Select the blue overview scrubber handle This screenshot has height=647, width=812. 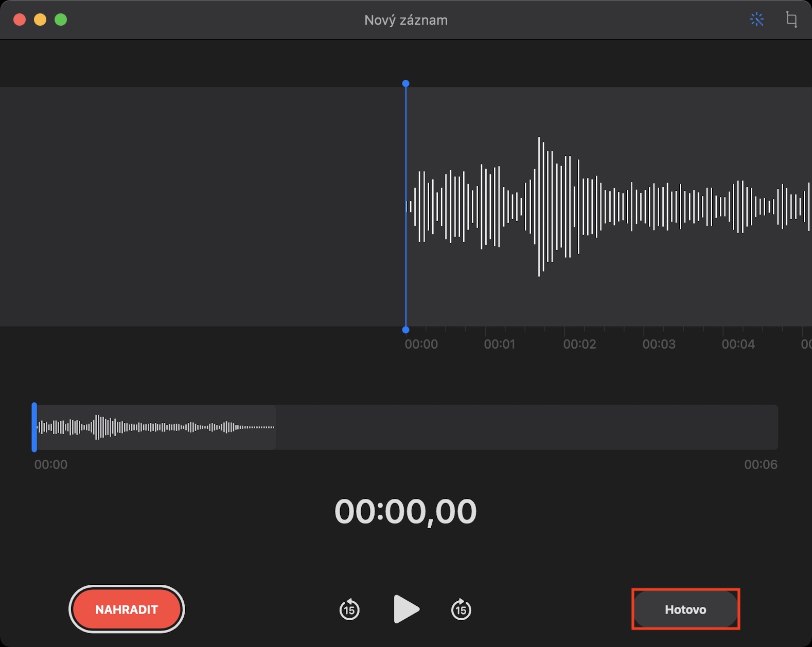(x=34, y=427)
